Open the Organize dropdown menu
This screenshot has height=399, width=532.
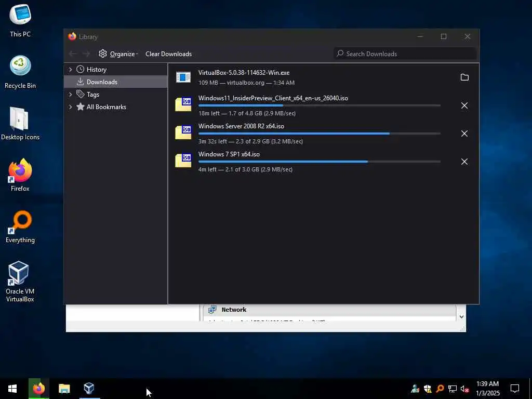(118, 54)
